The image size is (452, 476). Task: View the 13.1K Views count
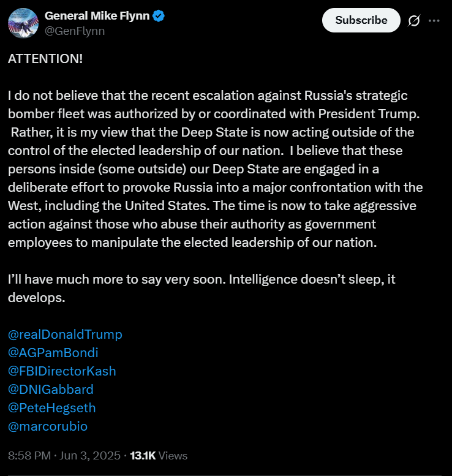(x=159, y=456)
